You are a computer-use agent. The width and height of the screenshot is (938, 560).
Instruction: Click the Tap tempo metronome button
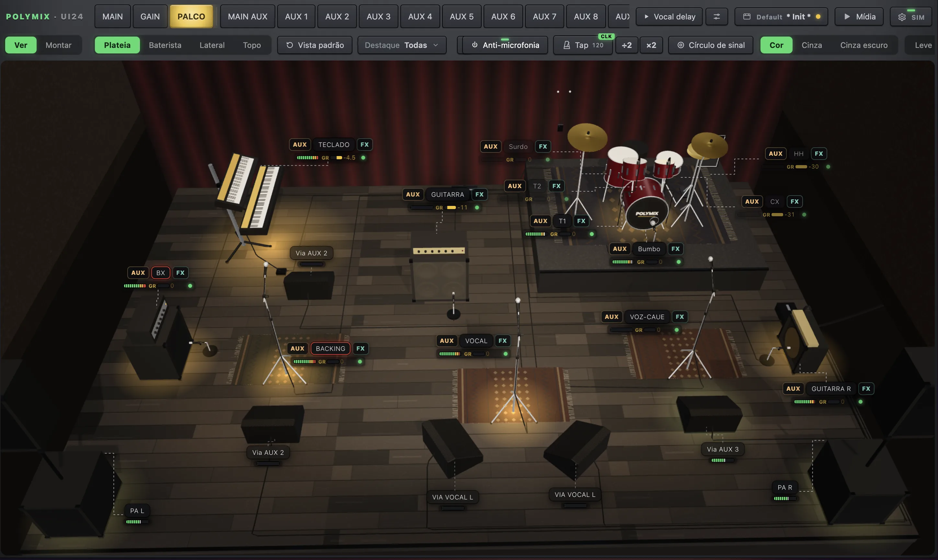583,45
